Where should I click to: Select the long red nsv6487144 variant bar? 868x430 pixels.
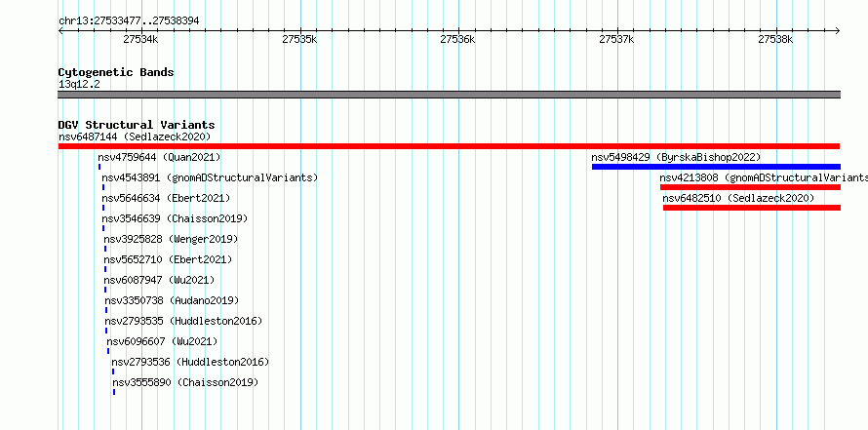click(x=449, y=146)
